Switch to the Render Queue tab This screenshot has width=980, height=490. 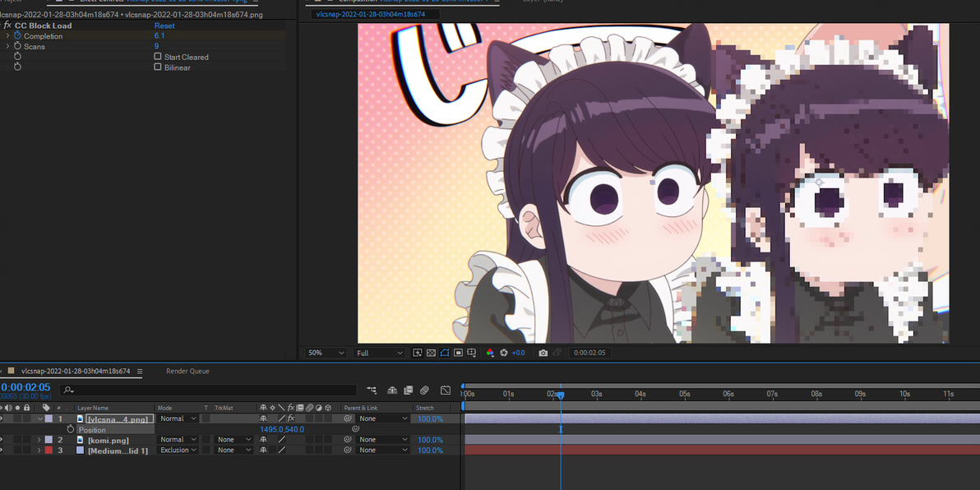pyautogui.click(x=187, y=372)
